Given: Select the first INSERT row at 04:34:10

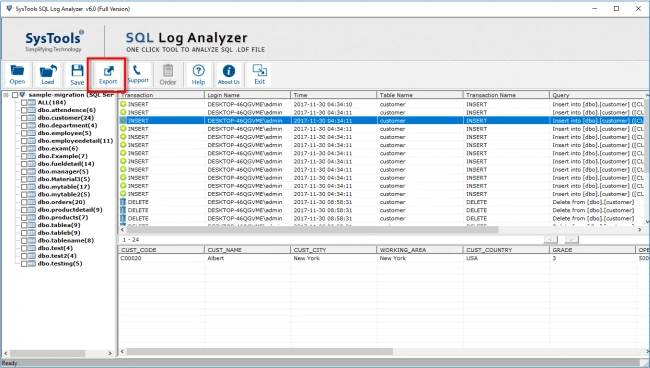Looking at the screenshot, I should click(x=381, y=104).
